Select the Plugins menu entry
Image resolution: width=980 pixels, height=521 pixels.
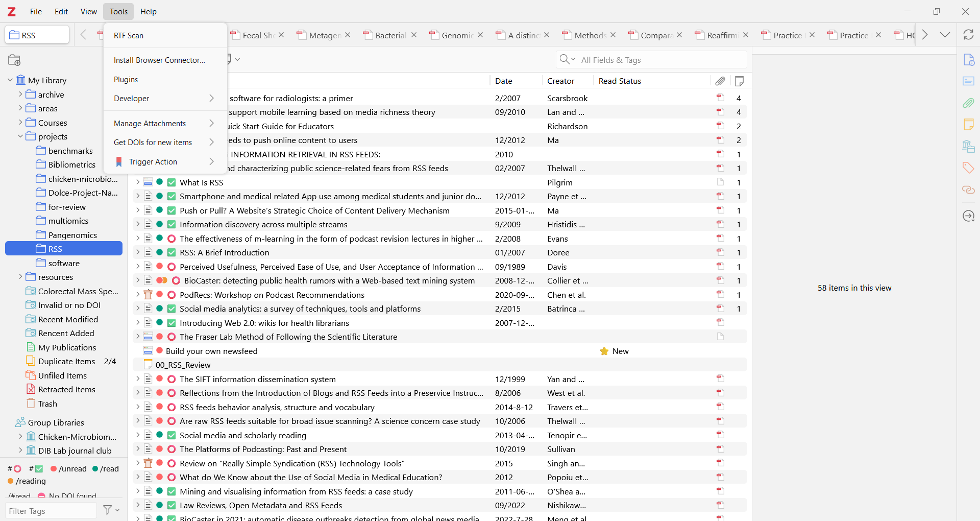coord(126,80)
